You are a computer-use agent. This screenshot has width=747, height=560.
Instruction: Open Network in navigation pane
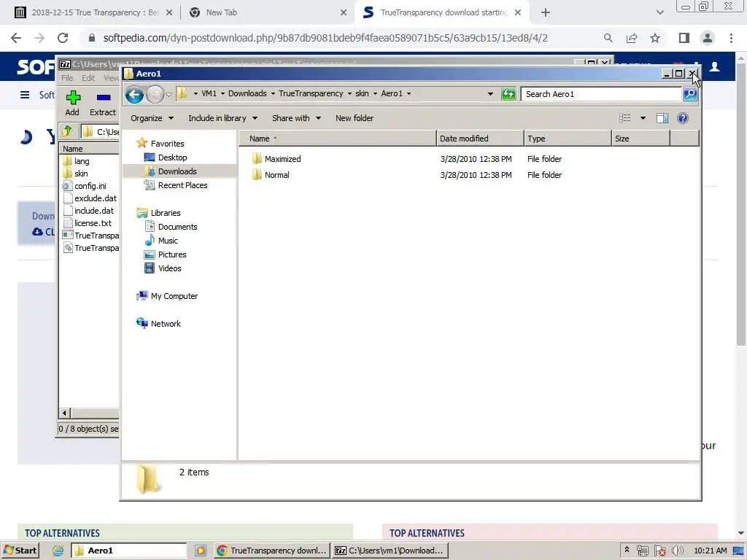click(x=158, y=324)
